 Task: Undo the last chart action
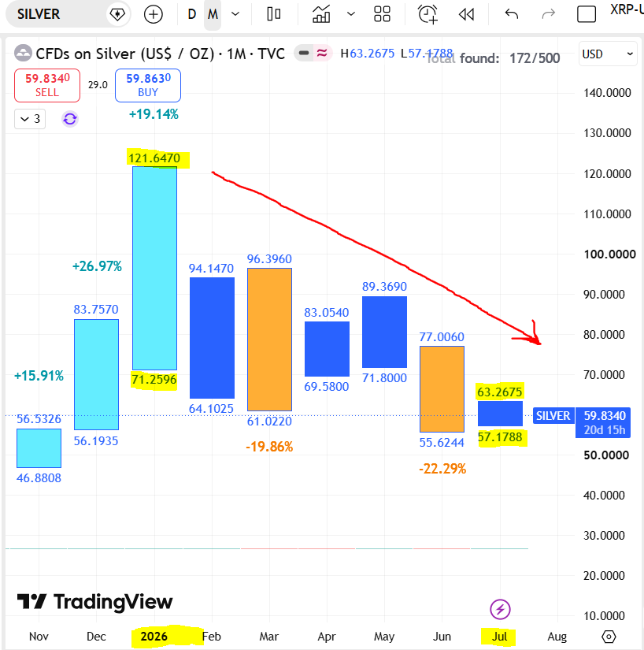point(512,14)
